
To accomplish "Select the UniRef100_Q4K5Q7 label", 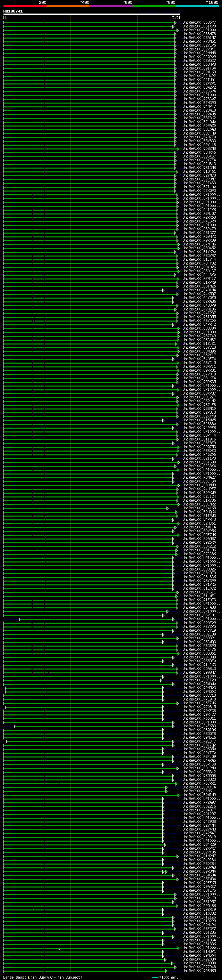I will point(199,294).
